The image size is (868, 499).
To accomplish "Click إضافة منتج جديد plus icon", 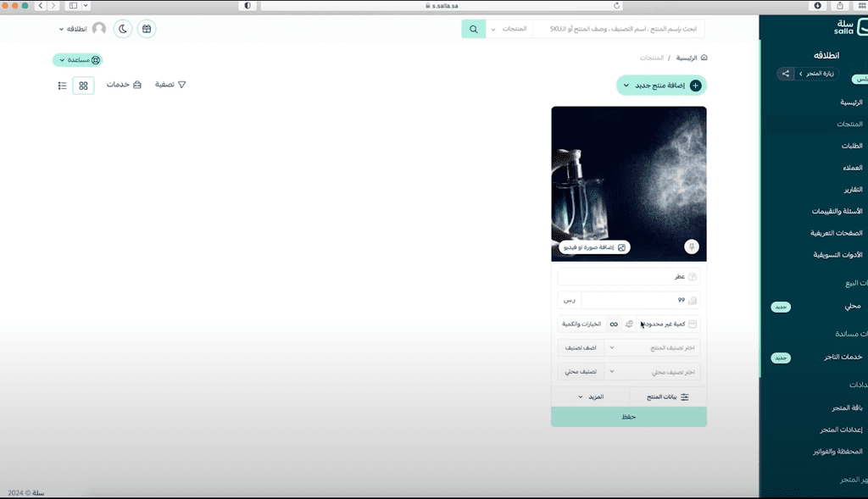I will 696,86.
